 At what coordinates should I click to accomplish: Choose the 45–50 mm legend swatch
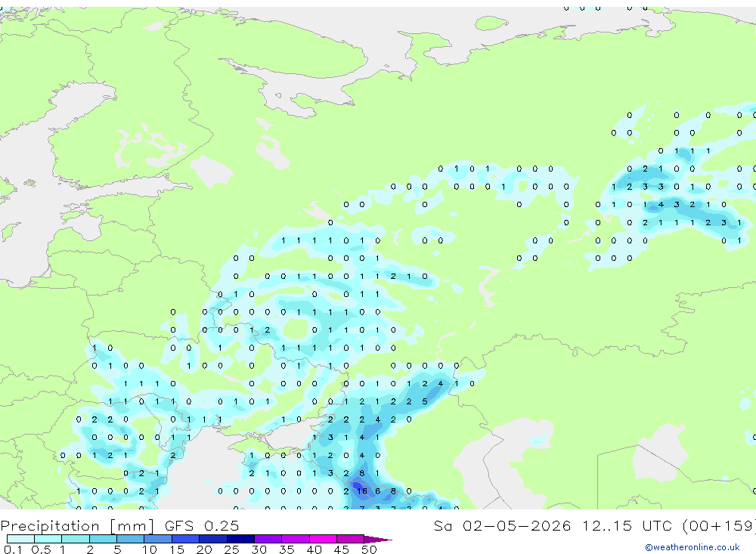pyautogui.click(x=350, y=539)
